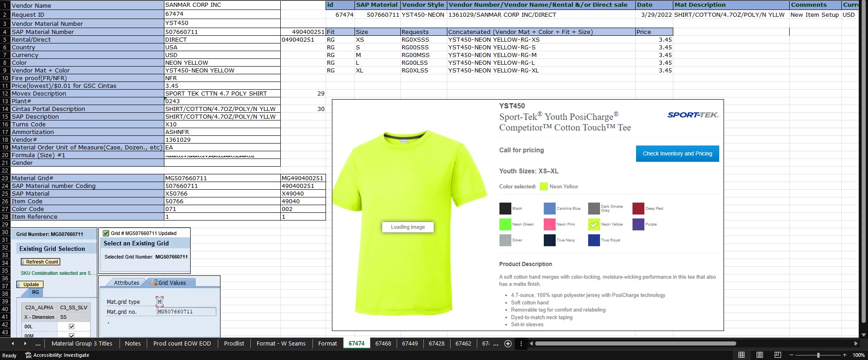Click the zoom out minus button

pos(791,355)
